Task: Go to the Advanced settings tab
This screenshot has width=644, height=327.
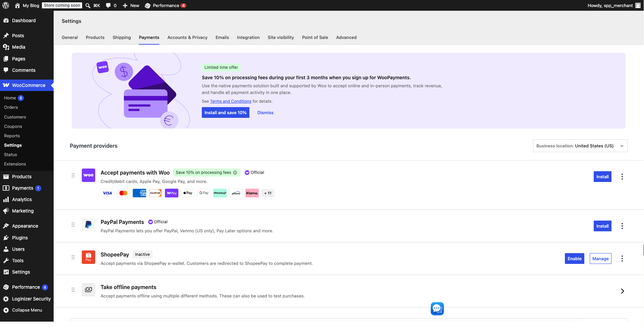Action: pos(346,37)
